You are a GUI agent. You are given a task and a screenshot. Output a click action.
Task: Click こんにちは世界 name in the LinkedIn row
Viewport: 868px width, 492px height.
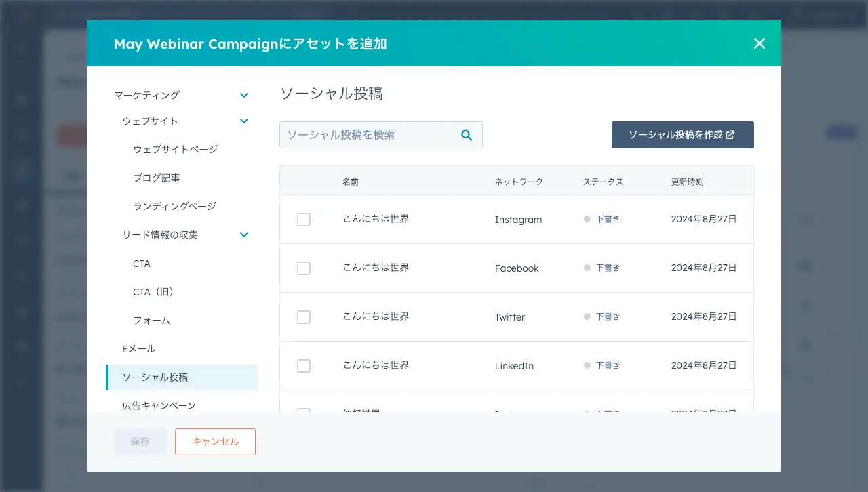tap(376, 365)
